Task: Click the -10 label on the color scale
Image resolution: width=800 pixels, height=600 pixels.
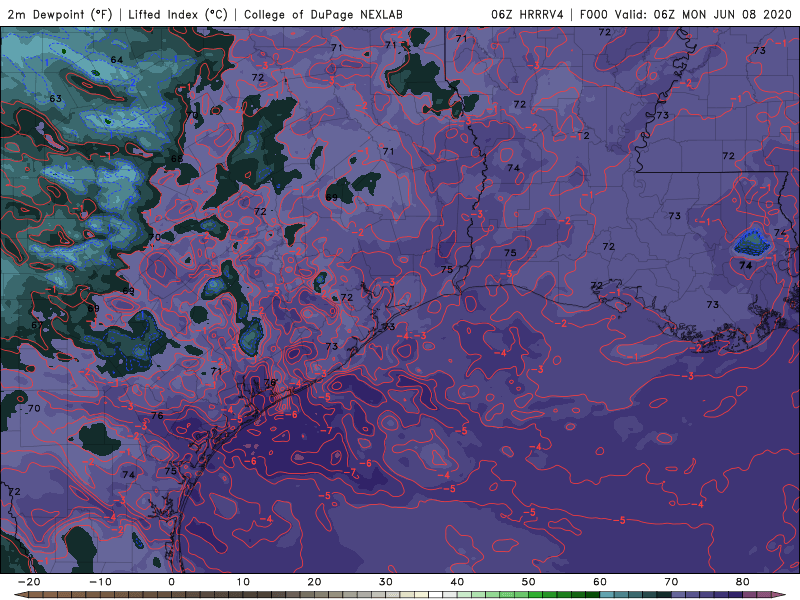Action: point(100,582)
